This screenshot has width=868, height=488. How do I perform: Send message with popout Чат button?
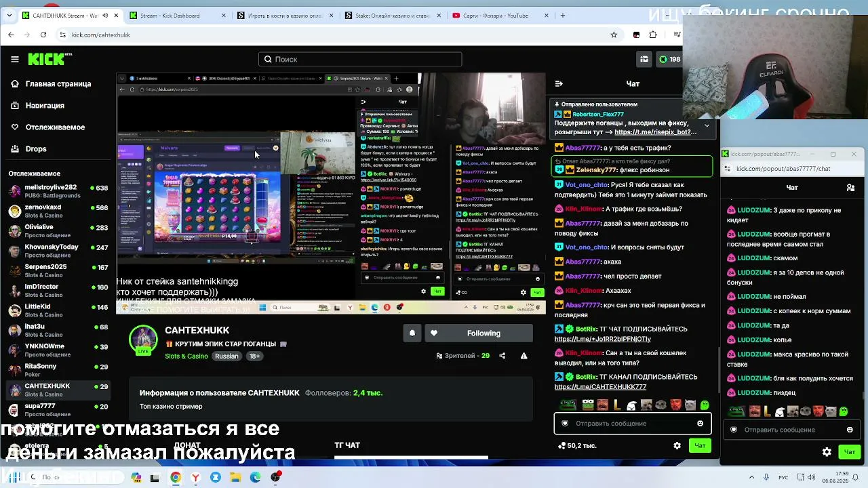pos(850,451)
